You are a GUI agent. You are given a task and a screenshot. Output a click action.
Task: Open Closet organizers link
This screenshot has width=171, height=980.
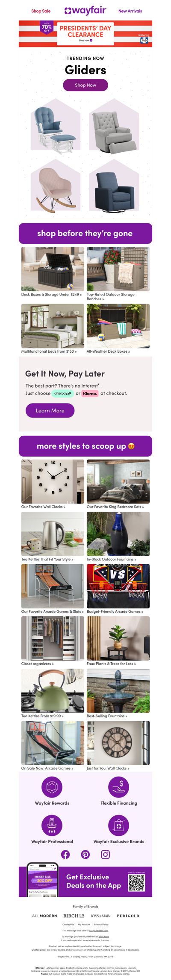[38, 664]
